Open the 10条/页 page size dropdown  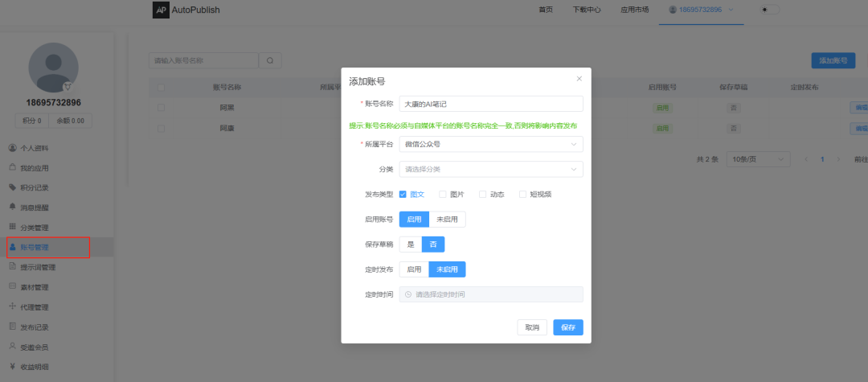[x=758, y=159]
